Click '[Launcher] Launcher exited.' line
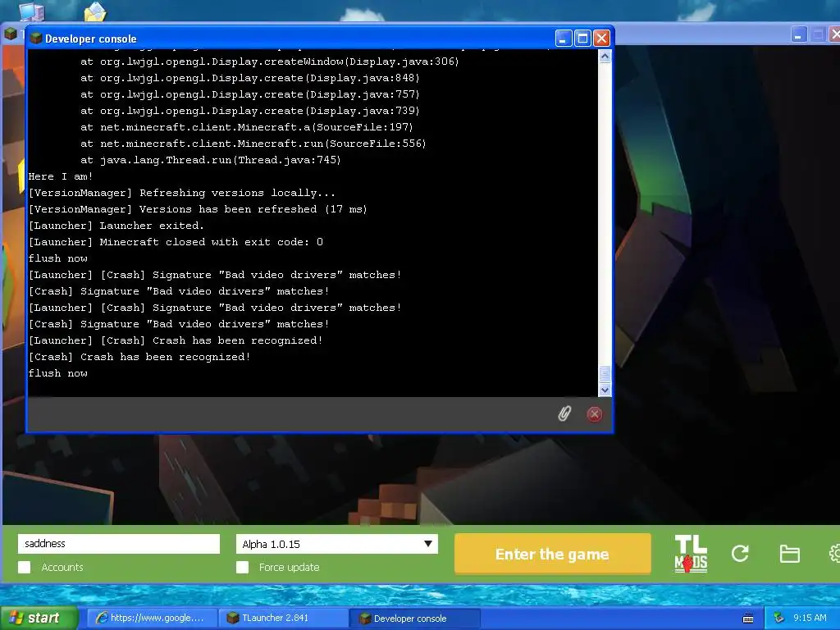Image resolution: width=840 pixels, height=630 pixels. [x=116, y=226]
